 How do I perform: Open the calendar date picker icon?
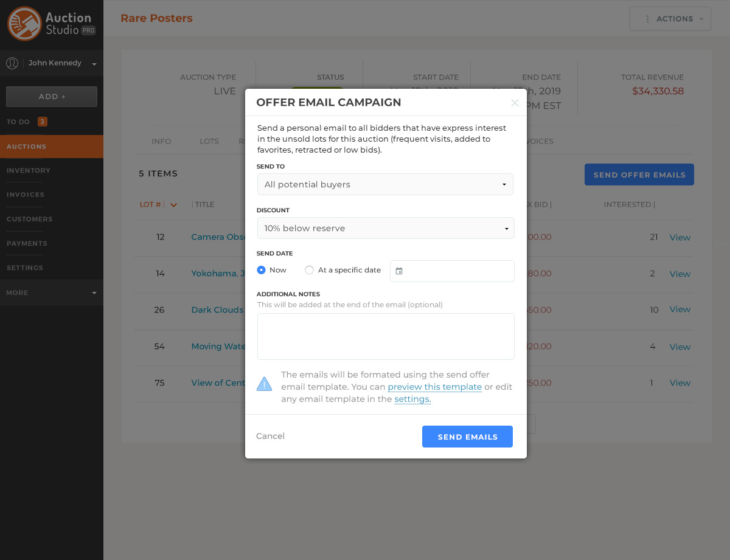399,271
